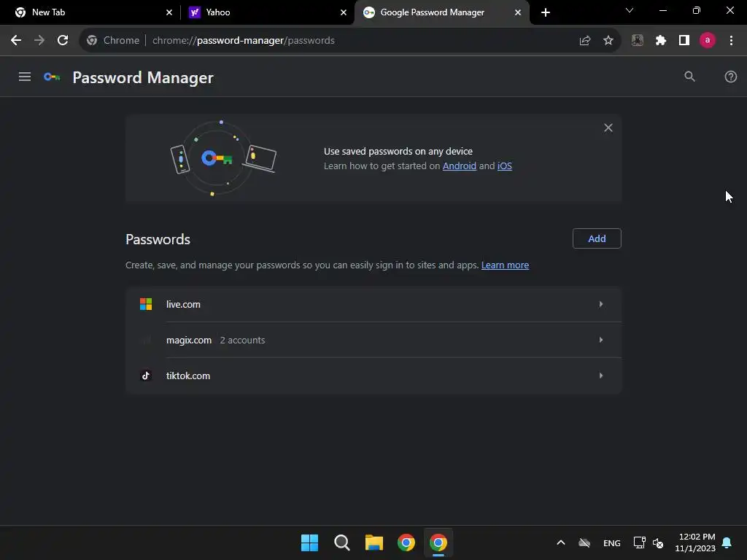Click the network display tray icon
Viewport: 747px width, 560px height.
coord(639,542)
